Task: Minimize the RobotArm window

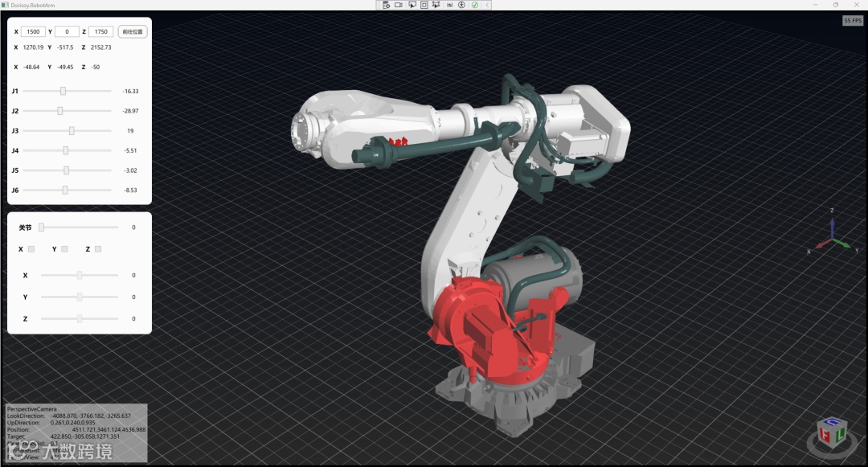Action: (x=816, y=5)
